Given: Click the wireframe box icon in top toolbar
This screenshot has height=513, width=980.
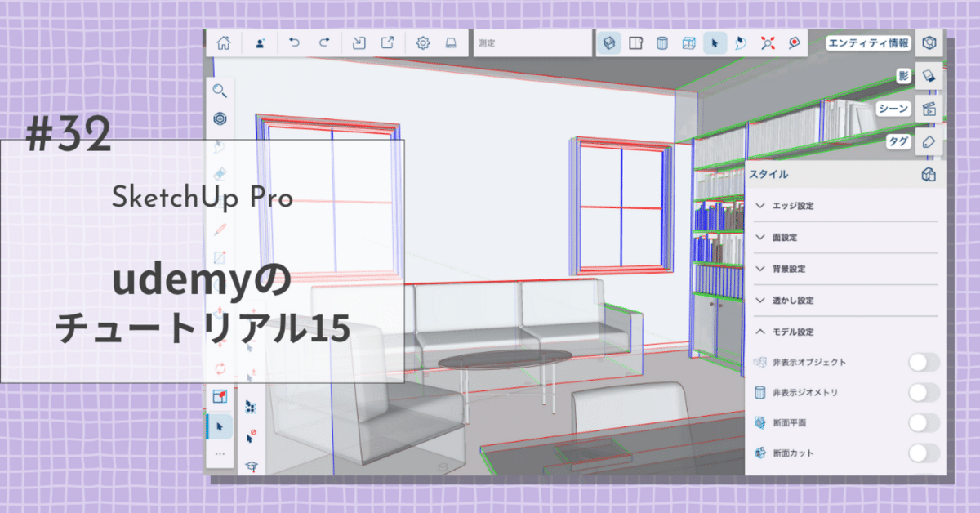Looking at the screenshot, I should [689, 43].
